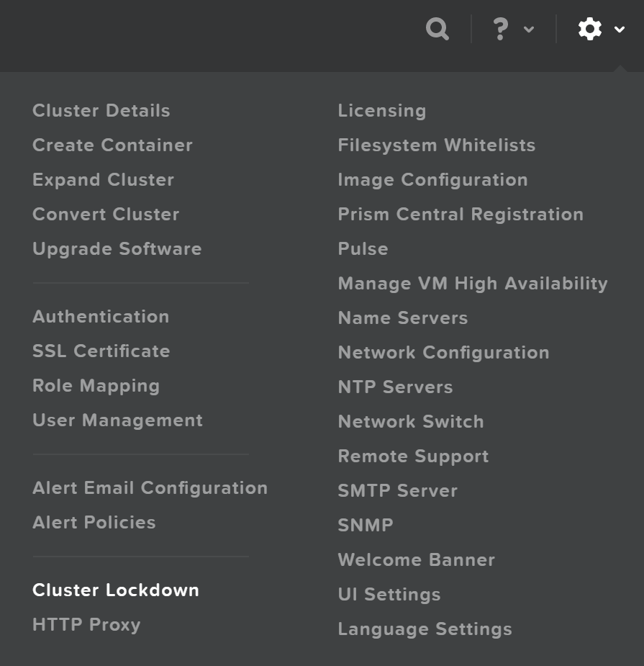Screen dimensions: 644x666
Task: Choose Upgrade Software
Action: tap(116, 248)
